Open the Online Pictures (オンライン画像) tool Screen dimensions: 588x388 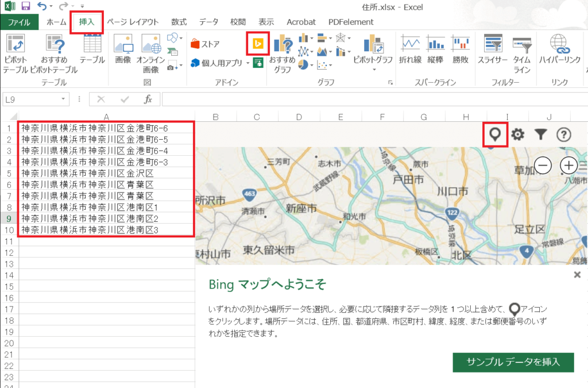(x=151, y=44)
